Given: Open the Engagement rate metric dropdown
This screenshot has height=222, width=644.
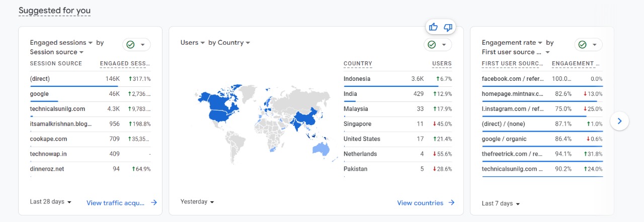Looking at the screenshot, I should (512, 43).
